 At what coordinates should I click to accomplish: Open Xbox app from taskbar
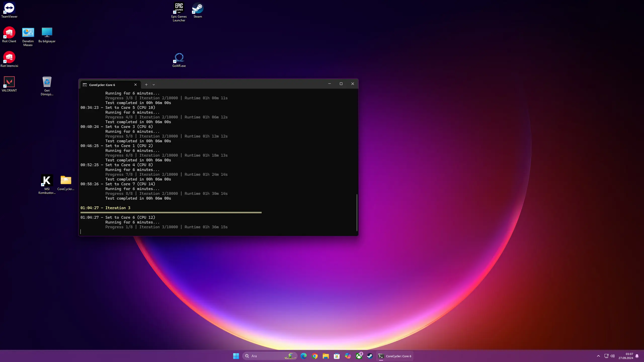[x=359, y=356]
